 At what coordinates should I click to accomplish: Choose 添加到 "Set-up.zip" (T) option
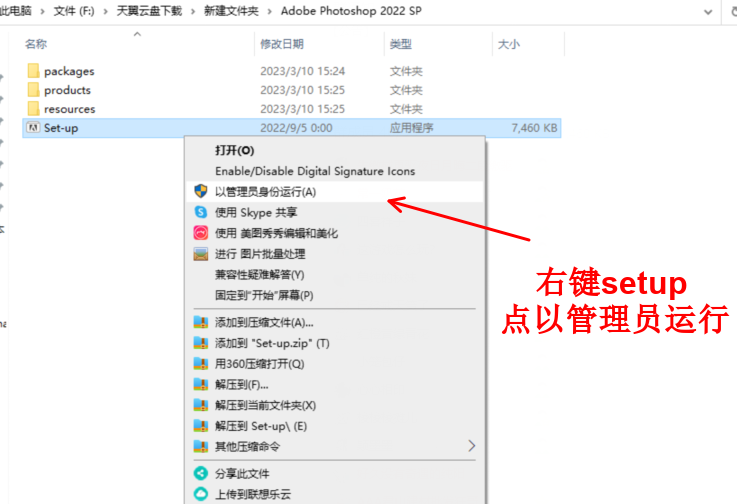272,343
